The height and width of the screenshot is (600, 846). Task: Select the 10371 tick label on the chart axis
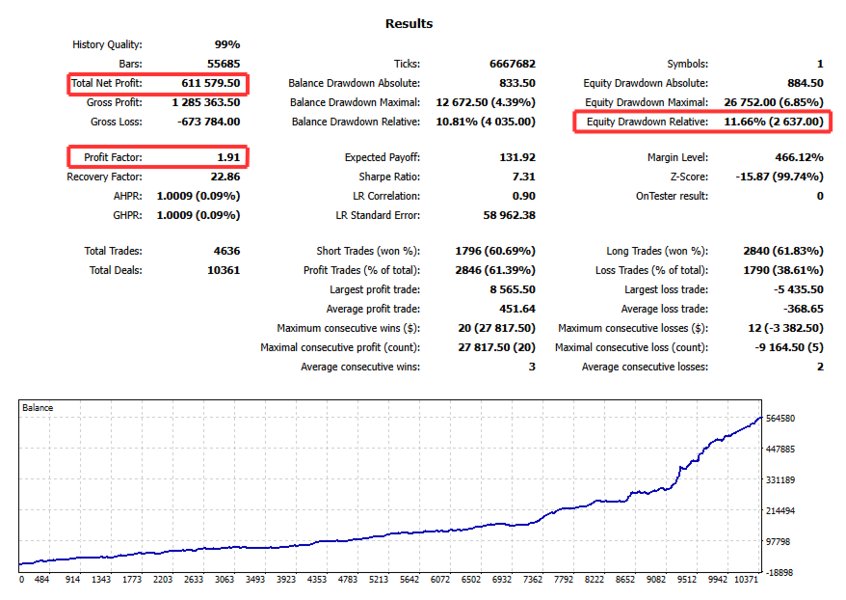(746, 579)
